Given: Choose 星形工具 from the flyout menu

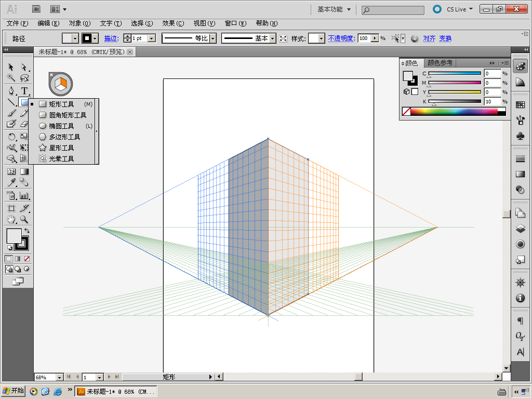Looking at the screenshot, I should [61, 148].
